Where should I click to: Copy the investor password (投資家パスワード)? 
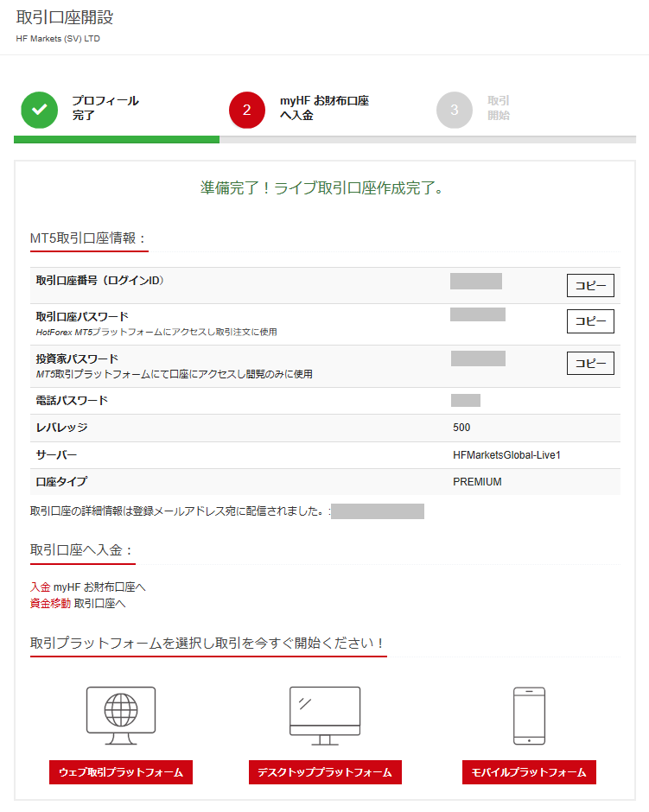590,364
